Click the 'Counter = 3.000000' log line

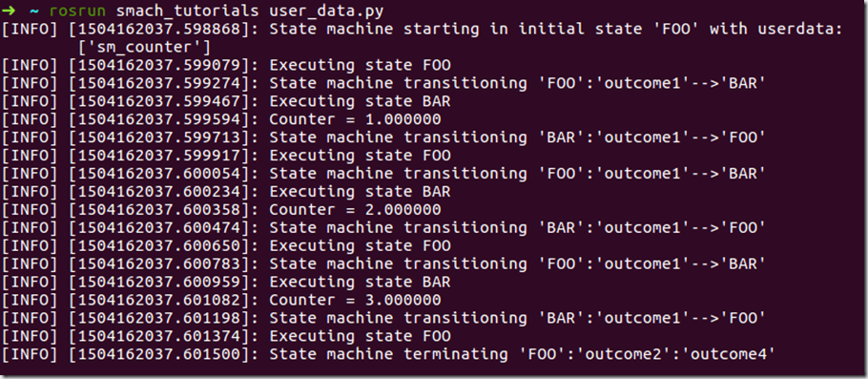coord(355,301)
